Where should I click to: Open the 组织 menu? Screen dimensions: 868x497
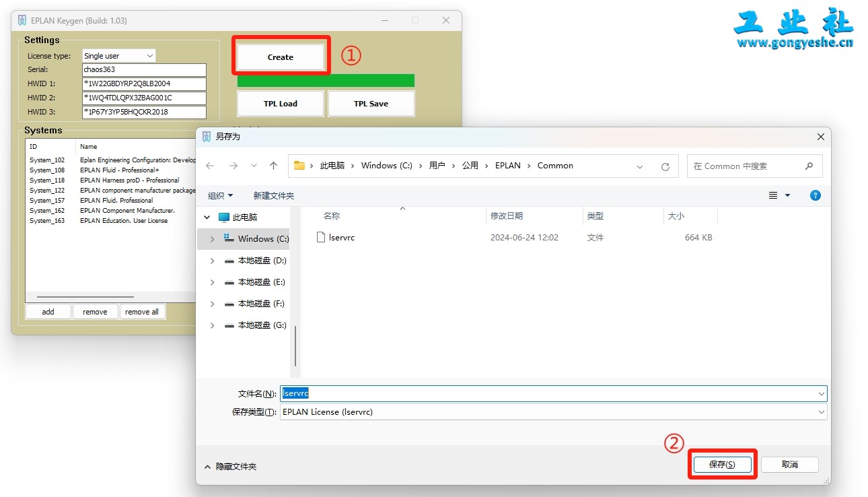(x=221, y=196)
